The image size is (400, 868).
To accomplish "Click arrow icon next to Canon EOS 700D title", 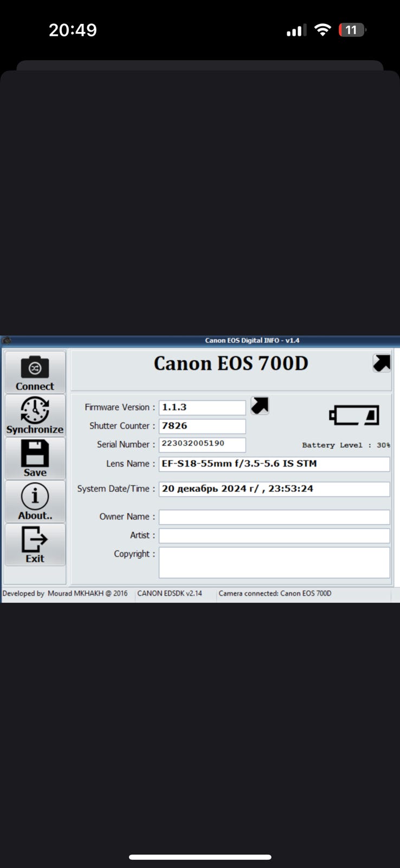I will click(x=382, y=363).
